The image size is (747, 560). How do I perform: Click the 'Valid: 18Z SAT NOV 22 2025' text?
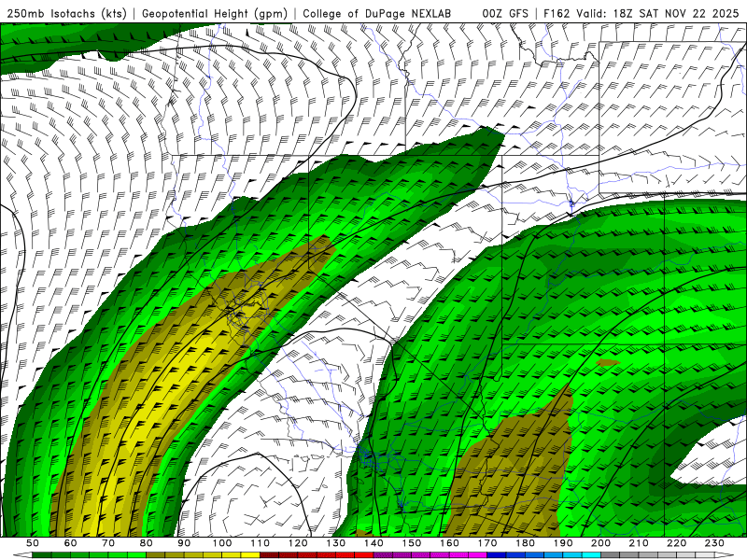pos(657,13)
